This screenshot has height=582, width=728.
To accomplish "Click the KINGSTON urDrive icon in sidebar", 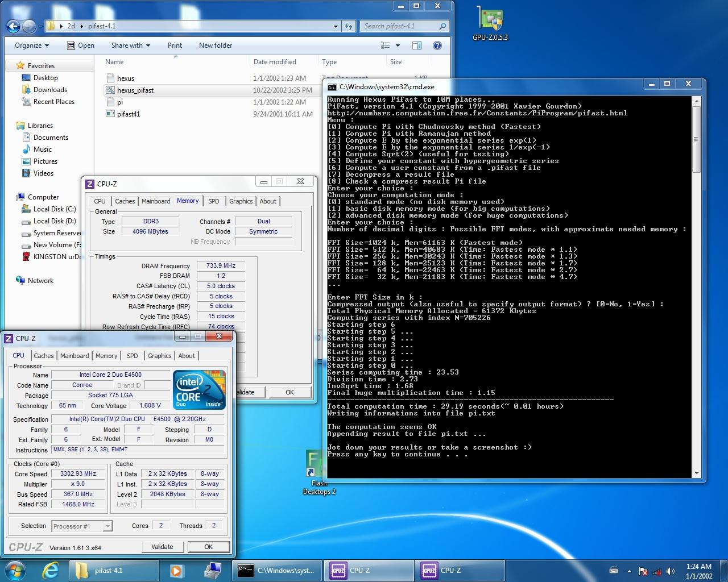I will 26,256.
